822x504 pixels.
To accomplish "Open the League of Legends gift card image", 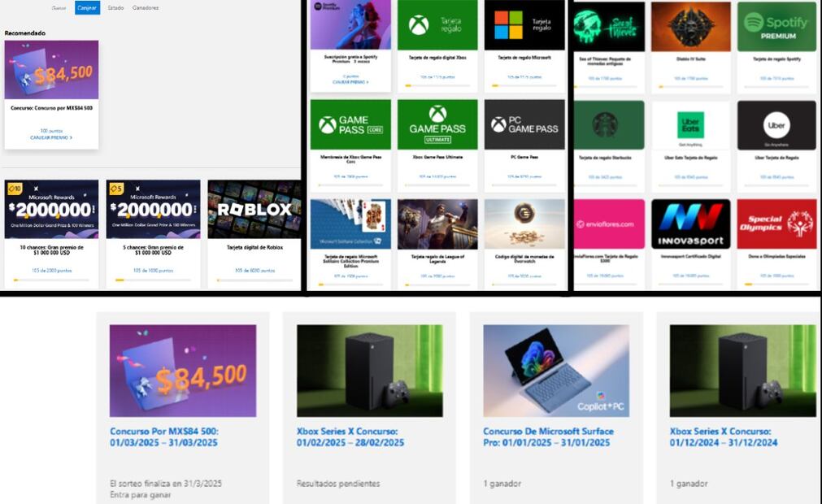I will coord(437,224).
